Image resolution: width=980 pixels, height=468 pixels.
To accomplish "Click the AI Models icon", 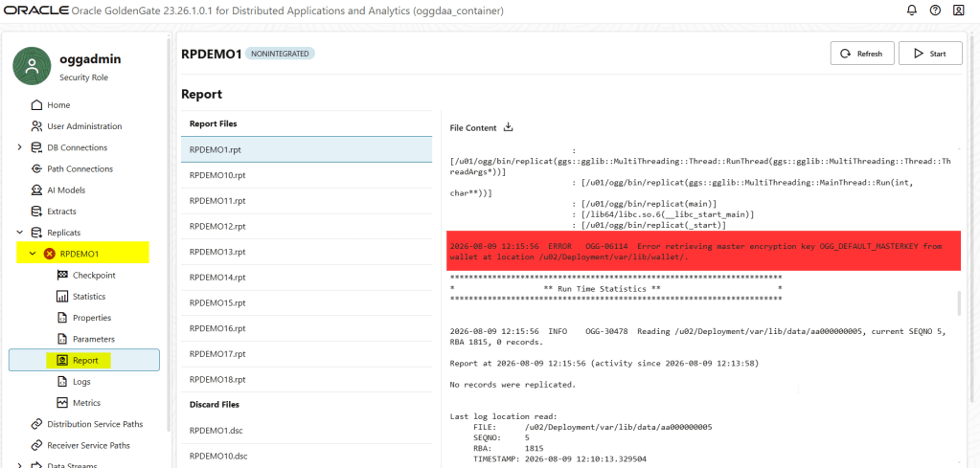I will pyautogui.click(x=36, y=189).
